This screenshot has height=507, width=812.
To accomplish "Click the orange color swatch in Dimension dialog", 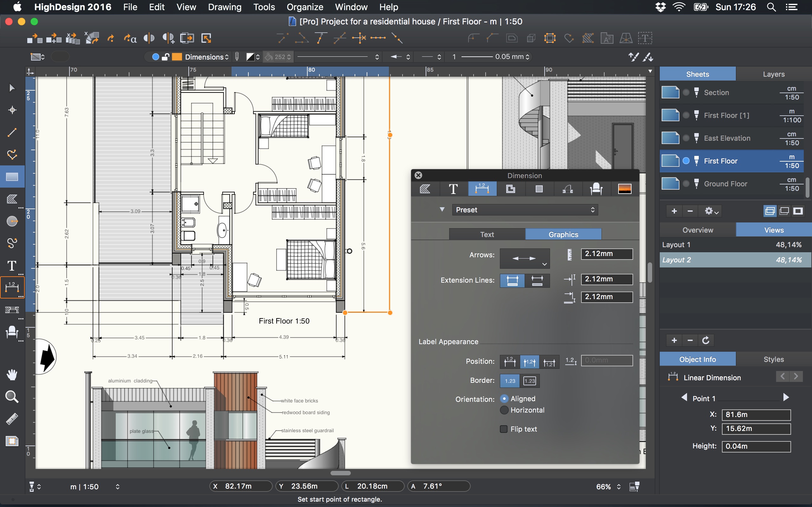I will [624, 189].
